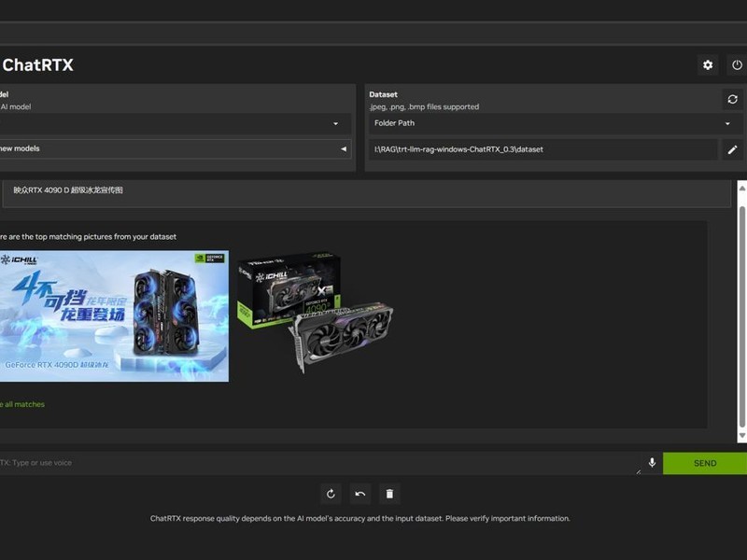Click the chat scrollbar down arrow
The image size is (747, 560).
pyautogui.click(x=741, y=436)
